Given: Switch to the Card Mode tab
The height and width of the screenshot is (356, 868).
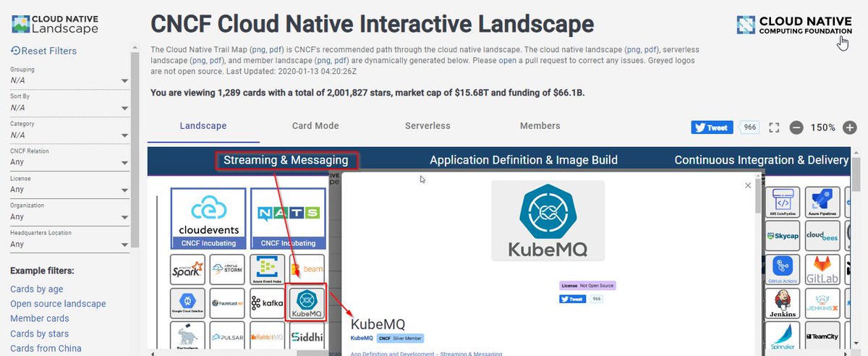Looking at the screenshot, I should [315, 126].
